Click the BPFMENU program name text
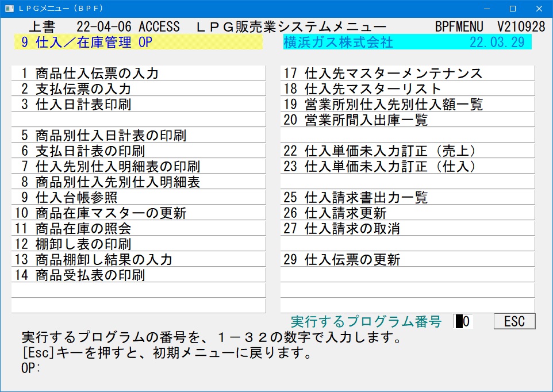The image size is (553, 392). point(459,26)
